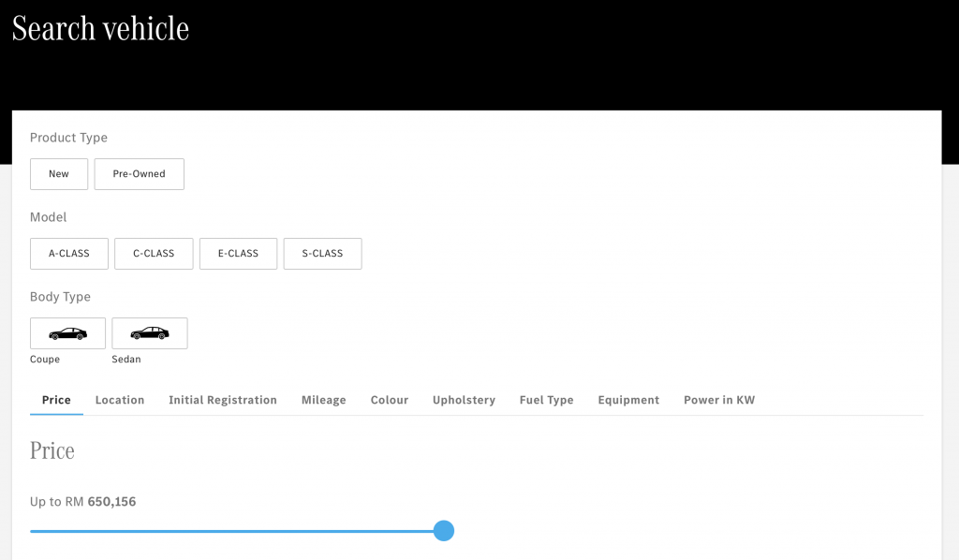Open the Location tab
This screenshot has height=560, width=959.
(120, 400)
